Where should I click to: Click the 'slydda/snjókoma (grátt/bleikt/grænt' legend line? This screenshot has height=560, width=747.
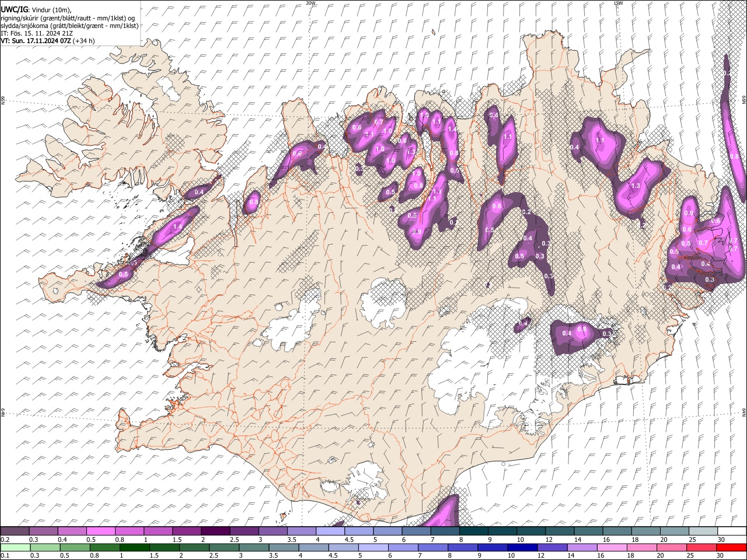(69, 26)
